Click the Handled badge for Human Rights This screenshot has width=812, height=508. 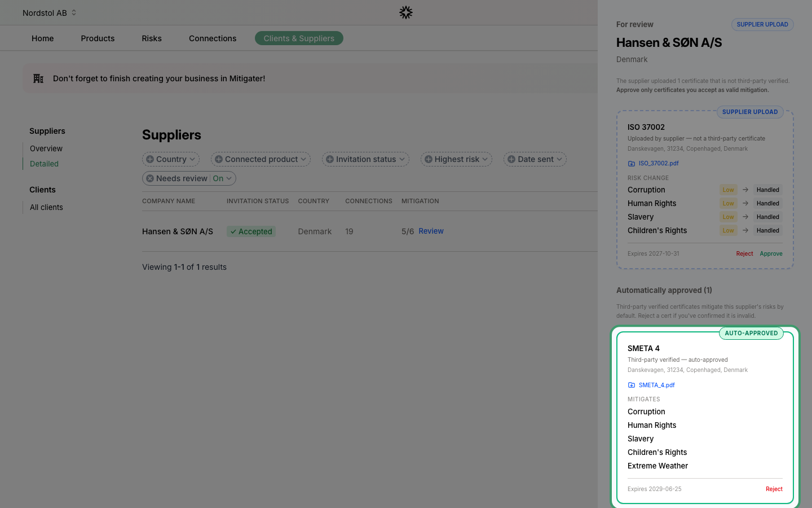click(768, 203)
